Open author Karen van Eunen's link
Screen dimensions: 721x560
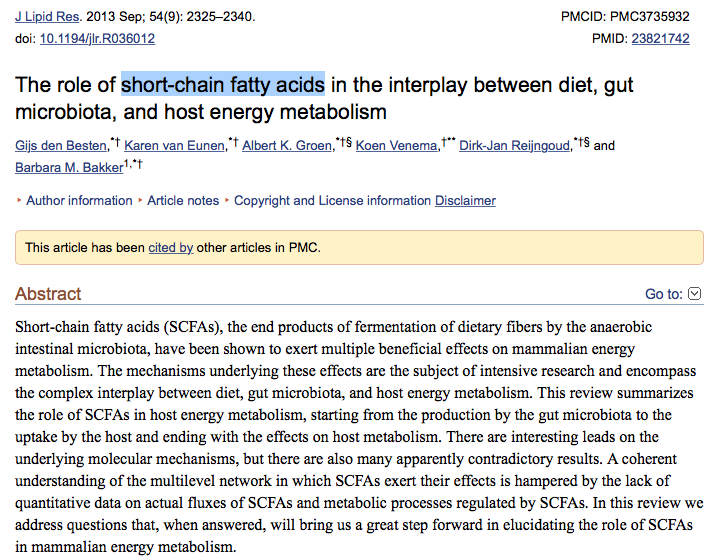(x=176, y=146)
